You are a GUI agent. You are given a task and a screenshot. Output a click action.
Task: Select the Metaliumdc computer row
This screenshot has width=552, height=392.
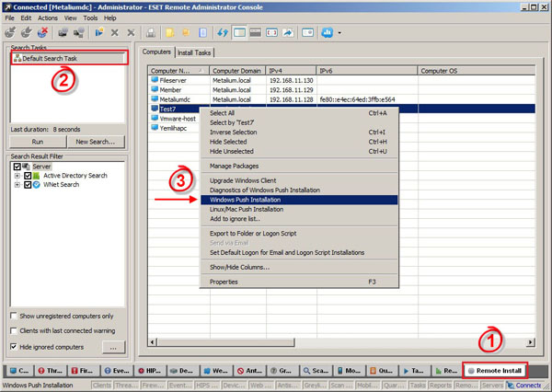pos(341,99)
